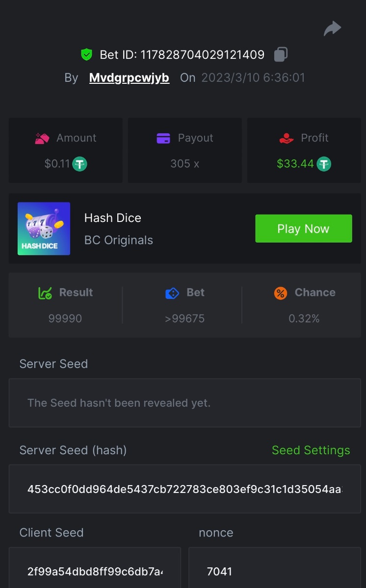The image size is (366, 588).
Task: Click the Client Seed field
Action: click(95, 571)
